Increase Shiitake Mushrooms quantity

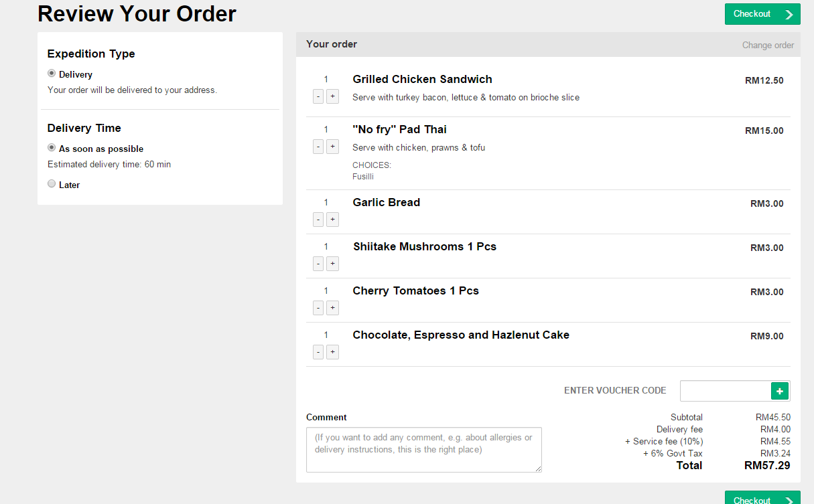tap(332, 264)
